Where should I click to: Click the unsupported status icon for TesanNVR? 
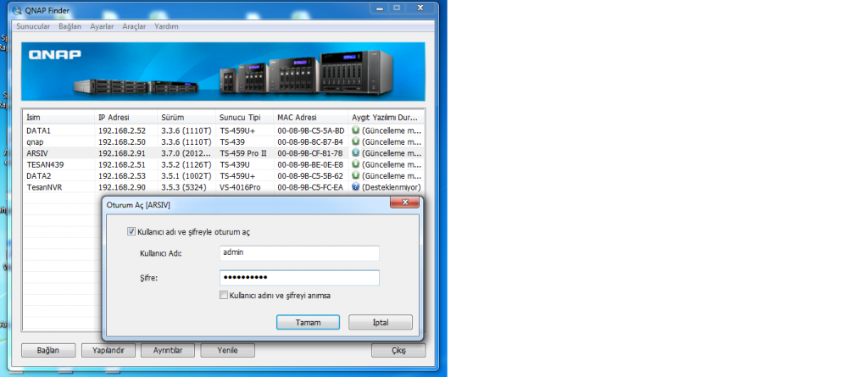pos(356,187)
